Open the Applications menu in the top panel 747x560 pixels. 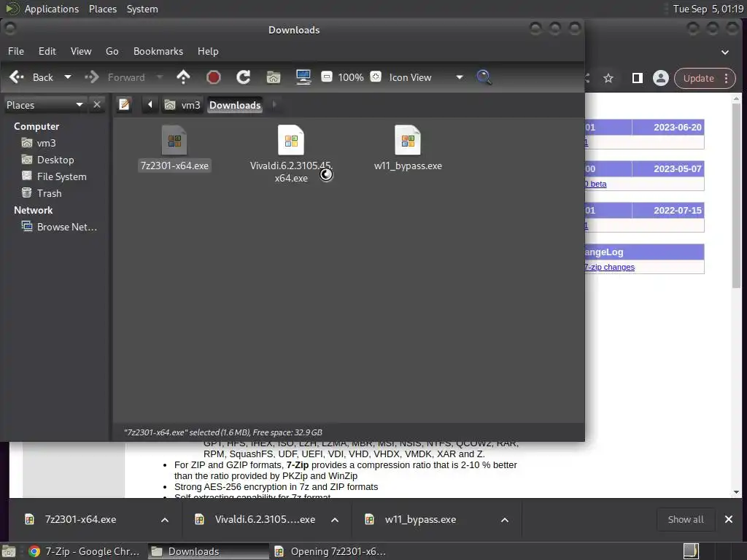pos(52,9)
